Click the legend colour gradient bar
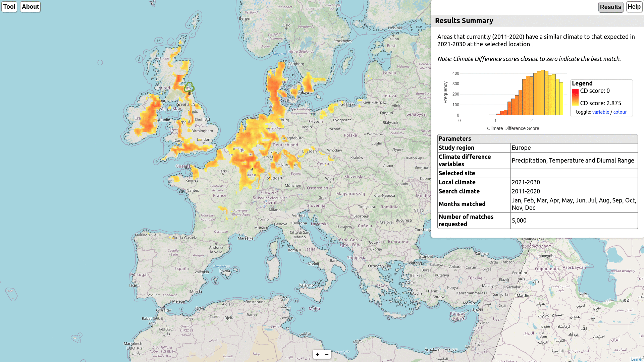The image size is (644, 362). tap(575, 97)
